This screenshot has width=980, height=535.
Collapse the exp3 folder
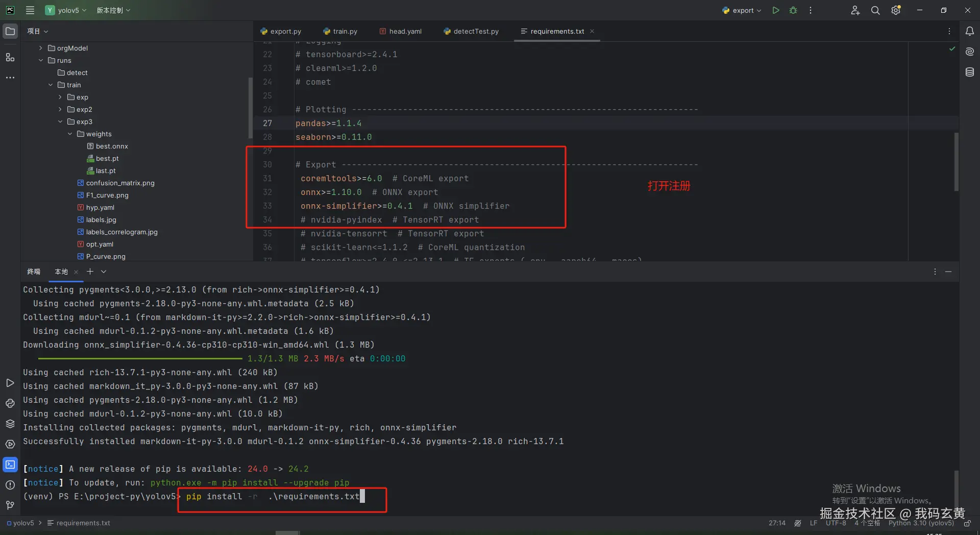(x=60, y=121)
